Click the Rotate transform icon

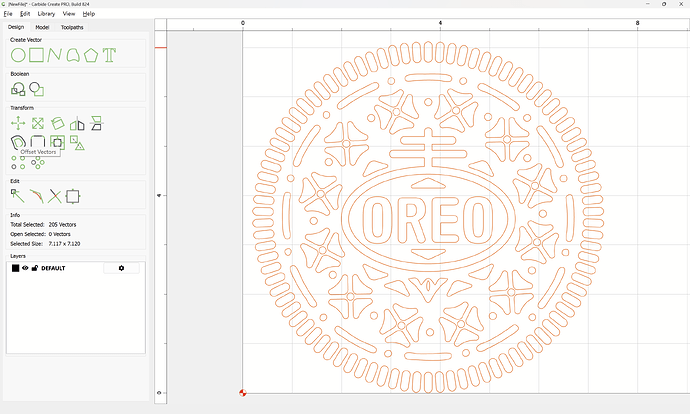[x=57, y=123]
